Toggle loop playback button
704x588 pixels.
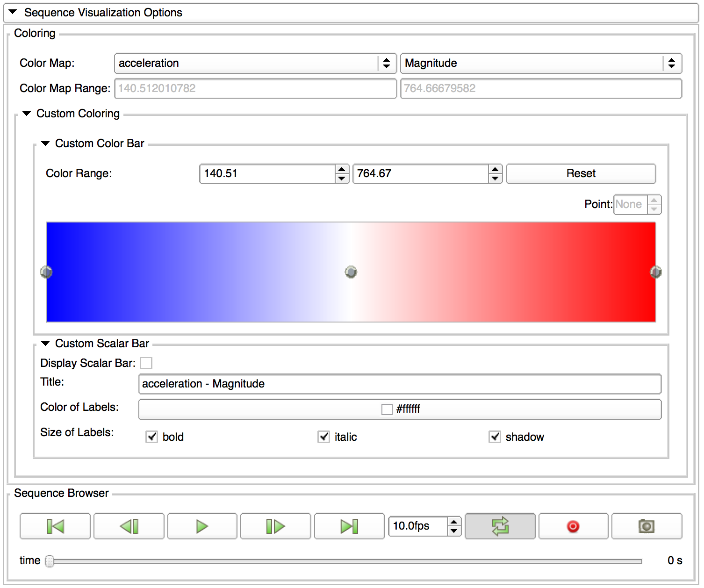(500, 526)
